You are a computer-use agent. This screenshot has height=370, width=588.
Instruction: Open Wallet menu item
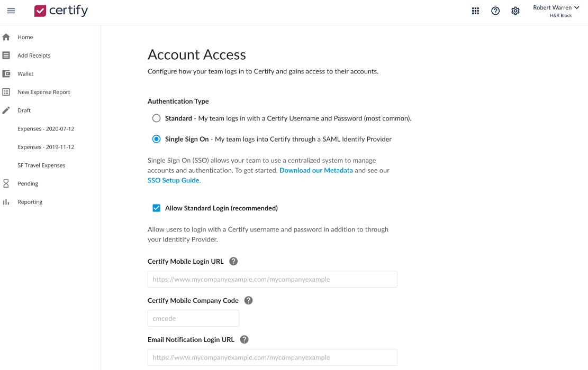coord(25,74)
